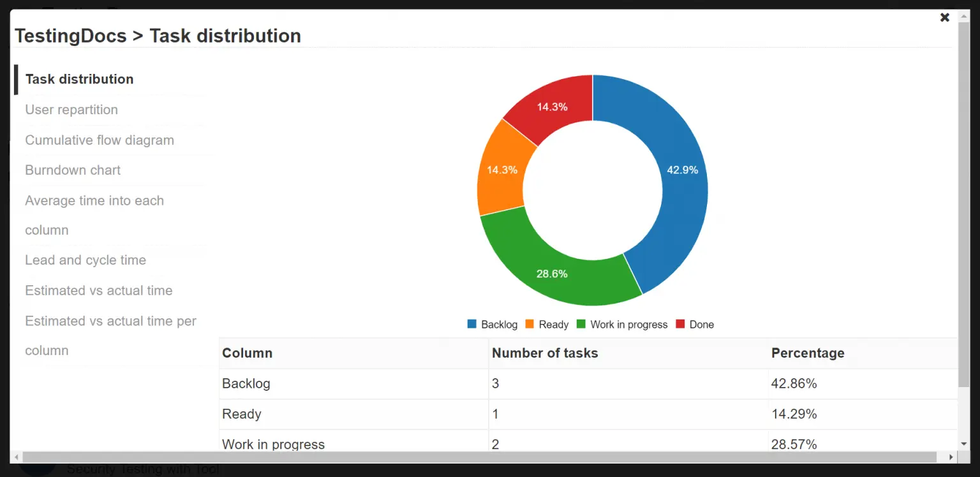The image size is (980, 477).
Task: Select the Work in progress table cell
Action: click(x=353, y=441)
